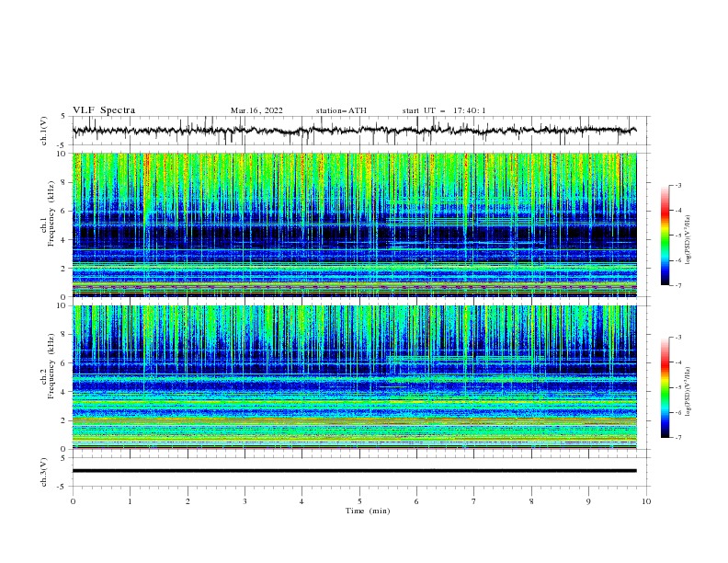Click the 'VLF Spectra' title text
Screen dimensions: 728x563
pos(104,110)
